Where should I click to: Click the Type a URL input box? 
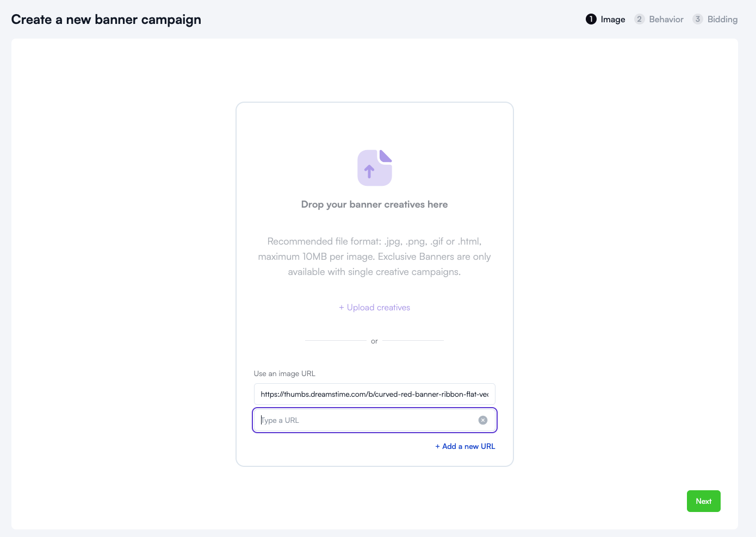(364, 420)
